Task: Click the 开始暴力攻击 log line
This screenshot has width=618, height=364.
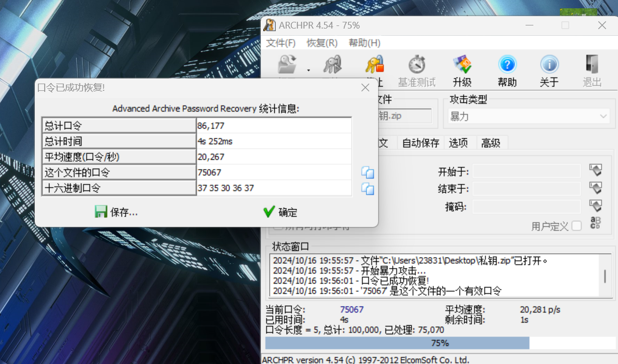Action: click(x=349, y=271)
